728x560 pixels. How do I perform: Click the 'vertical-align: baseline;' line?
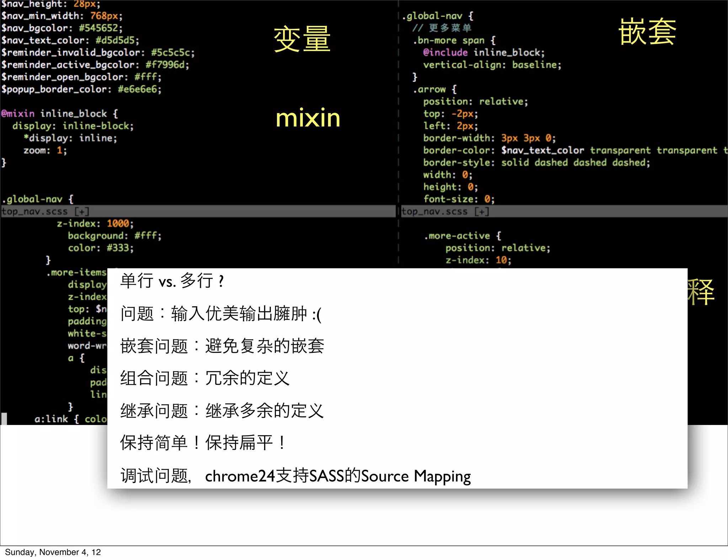pyautogui.click(x=492, y=65)
